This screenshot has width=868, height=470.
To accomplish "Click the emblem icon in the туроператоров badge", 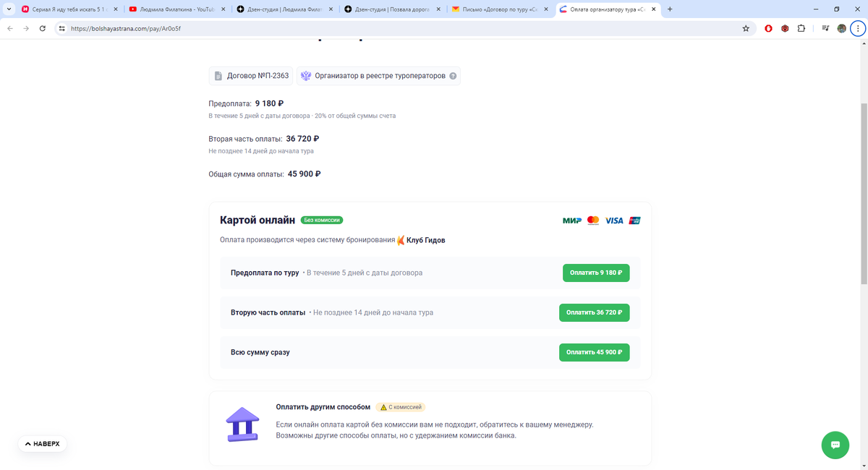I will (306, 76).
